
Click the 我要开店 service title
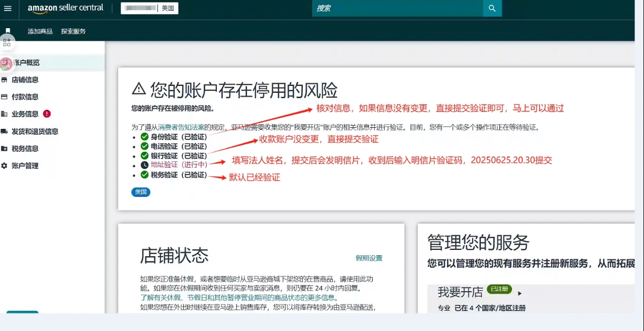[x=461, y=292]
